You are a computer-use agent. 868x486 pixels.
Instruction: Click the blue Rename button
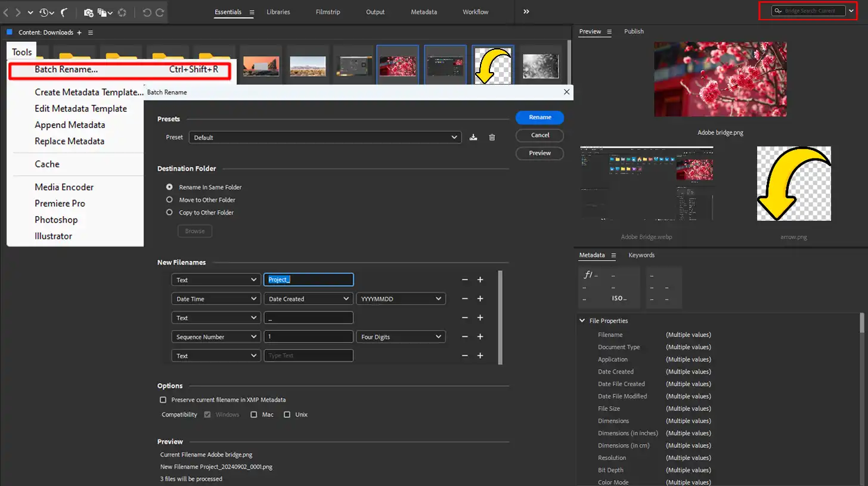click(540, 117)
